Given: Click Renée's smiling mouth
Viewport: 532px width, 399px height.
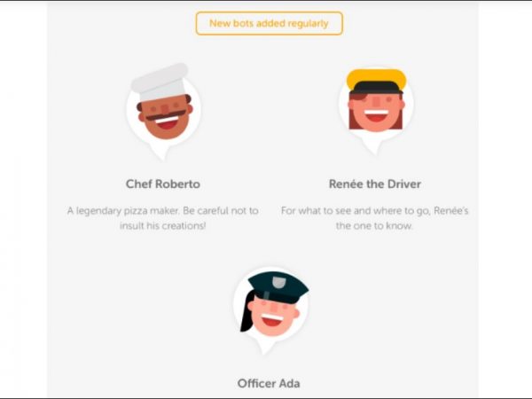Looking at the screenshot, I should (376, 115).
